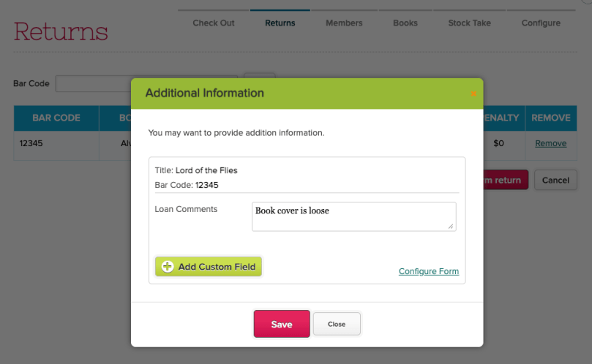Click plus icon on Add Custom Field
Viewport: 592px width, 364px height.
pyautogui.click(x=167, y=267)
